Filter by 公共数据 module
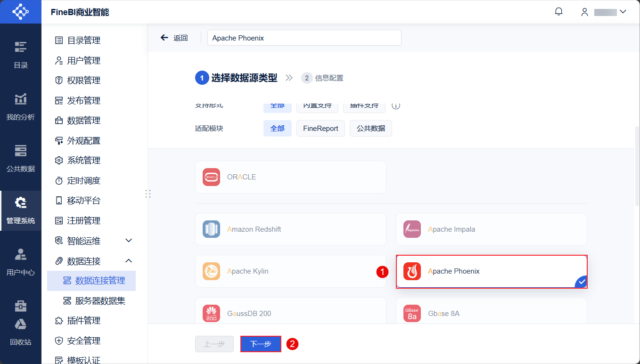Screen dimensions: 640x364 point(371,129)
